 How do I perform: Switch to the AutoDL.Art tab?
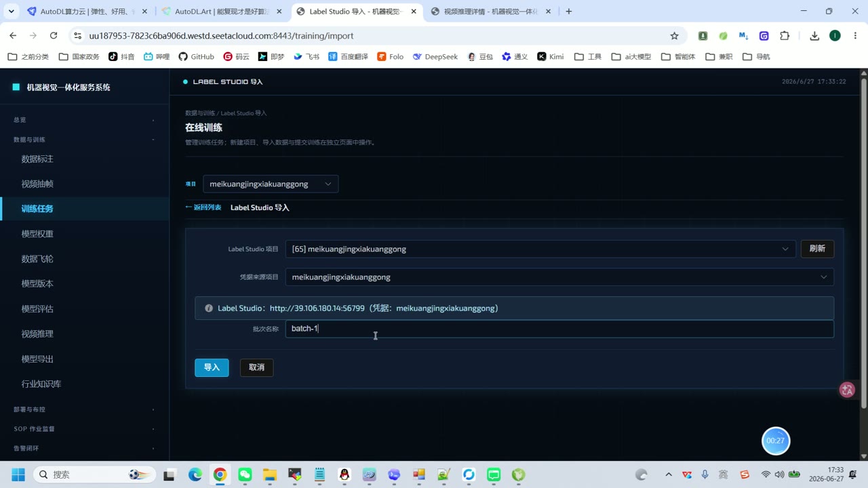point(222,11)
